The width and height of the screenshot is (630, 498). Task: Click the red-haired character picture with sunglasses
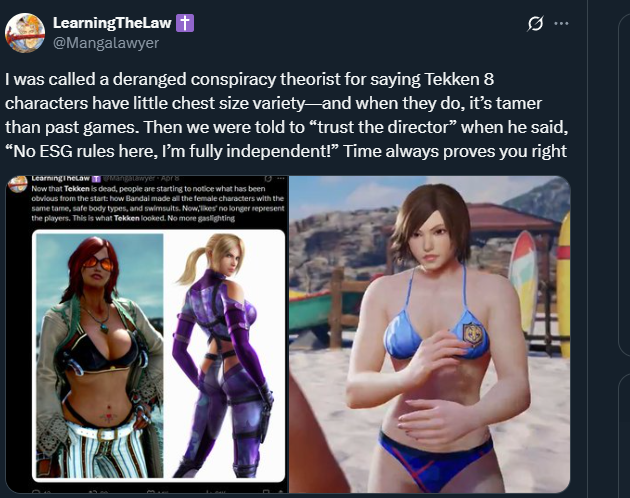pos(100,356)
